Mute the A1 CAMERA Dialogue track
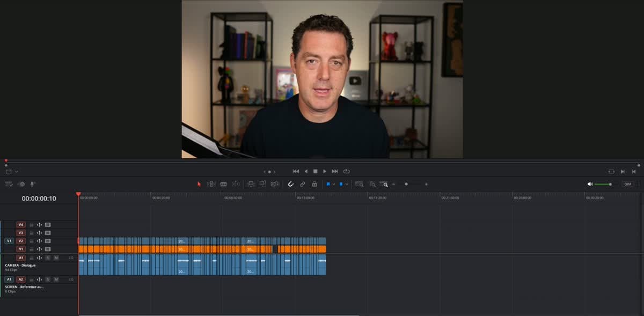Screen dimensions: 644x316 [56, 258]
